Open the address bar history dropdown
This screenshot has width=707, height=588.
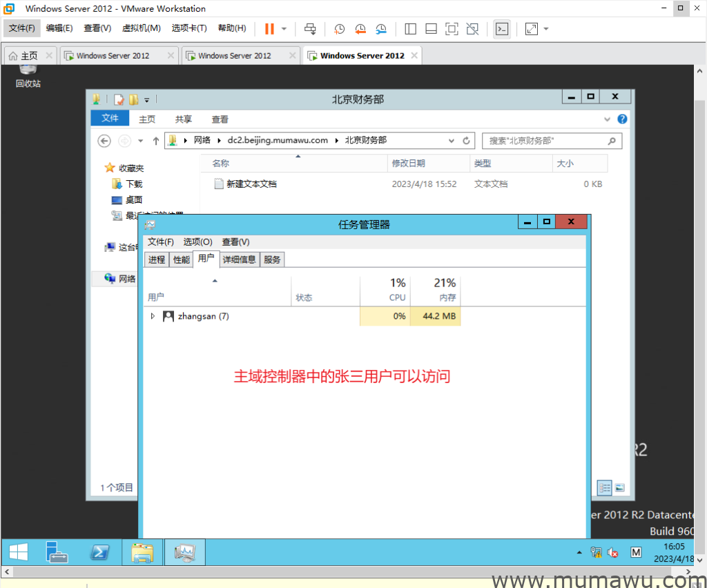452,141
